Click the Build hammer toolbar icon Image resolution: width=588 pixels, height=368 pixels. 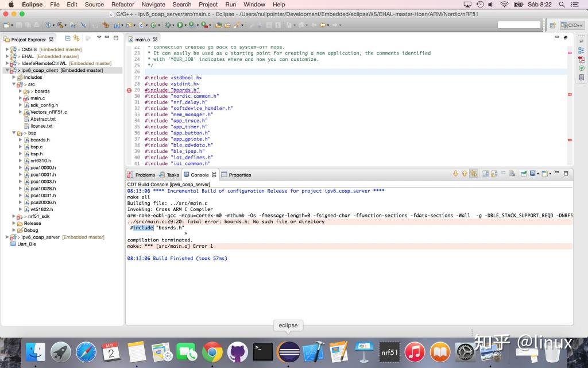coord(60,25)
